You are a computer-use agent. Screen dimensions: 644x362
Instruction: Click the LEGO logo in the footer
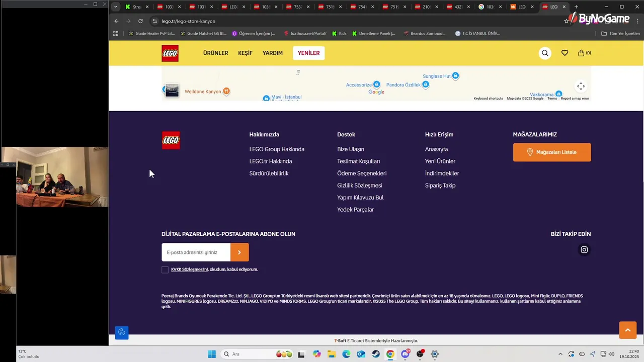pos(171,140)
